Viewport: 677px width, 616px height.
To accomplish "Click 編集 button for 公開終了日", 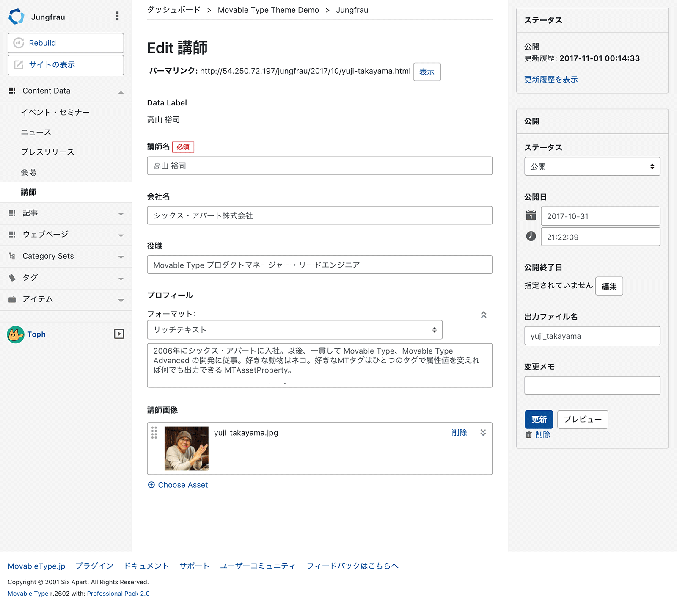I will 609,286.
